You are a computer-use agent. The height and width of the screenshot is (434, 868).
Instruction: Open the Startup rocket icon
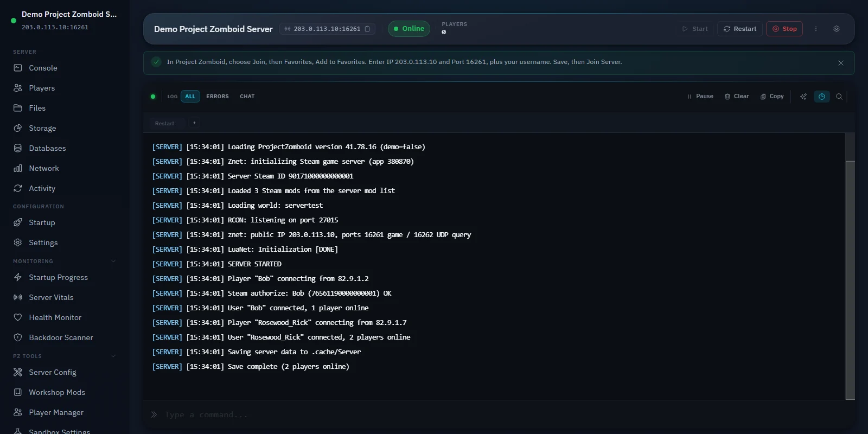pos(18,222)
